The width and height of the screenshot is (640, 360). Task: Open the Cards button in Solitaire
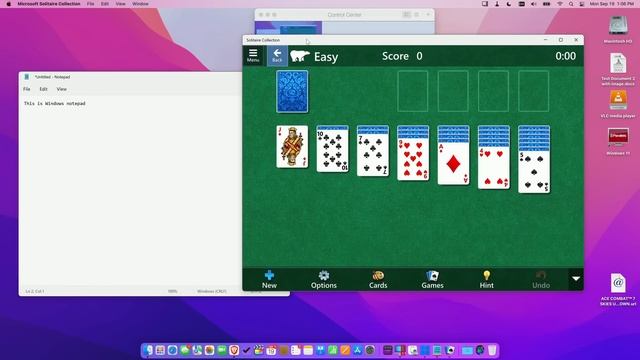pyautogui.click(x=378, y=280)
